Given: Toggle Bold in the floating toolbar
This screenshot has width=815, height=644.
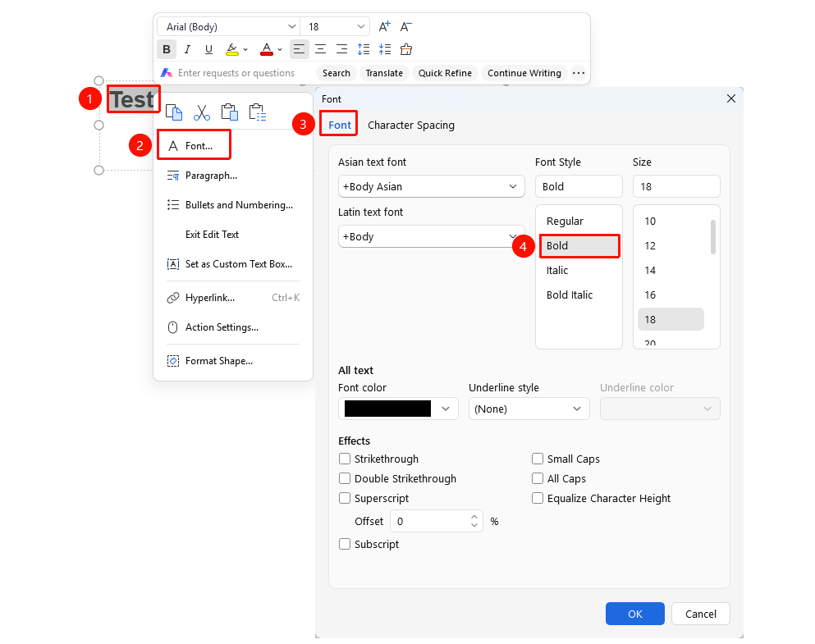Looking at the screenshot, I should (167, 49).
